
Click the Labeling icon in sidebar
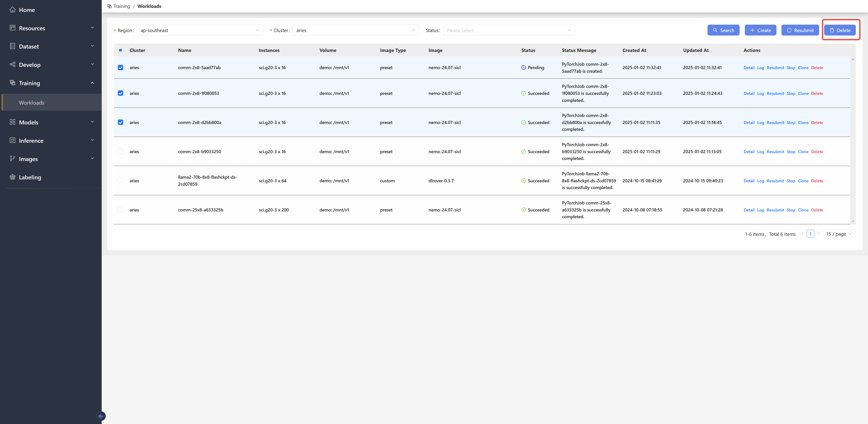click(x=12, y=177)
